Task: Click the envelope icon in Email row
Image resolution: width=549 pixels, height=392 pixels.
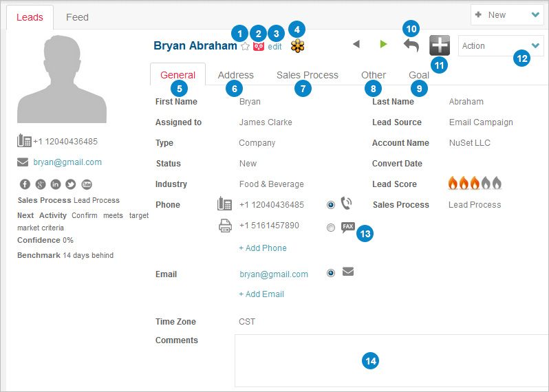Action: (x=348, y=272)
